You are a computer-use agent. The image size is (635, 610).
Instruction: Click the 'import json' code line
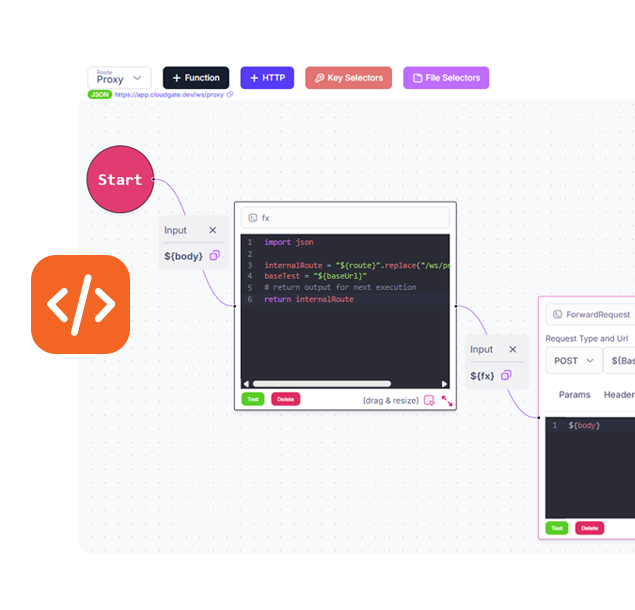tap(289, 242)
